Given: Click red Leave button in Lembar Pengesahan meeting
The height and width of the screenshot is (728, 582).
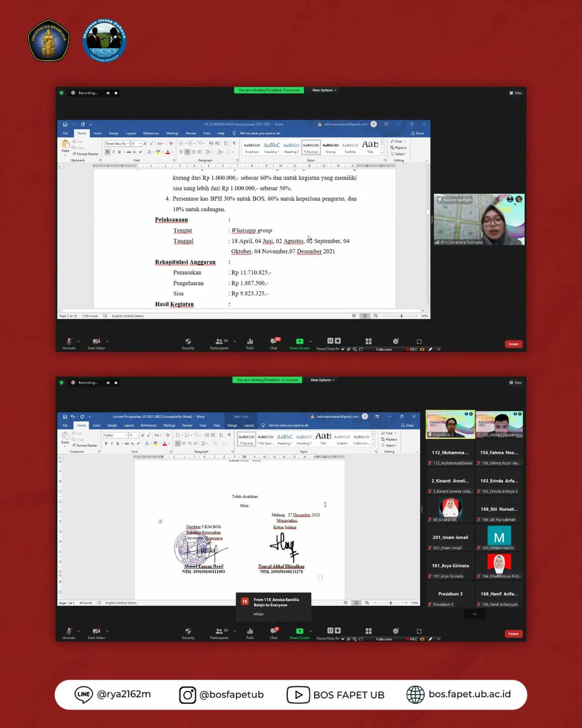Looking at the screenshot, I should pyautogui.click(x=513, y=633).
